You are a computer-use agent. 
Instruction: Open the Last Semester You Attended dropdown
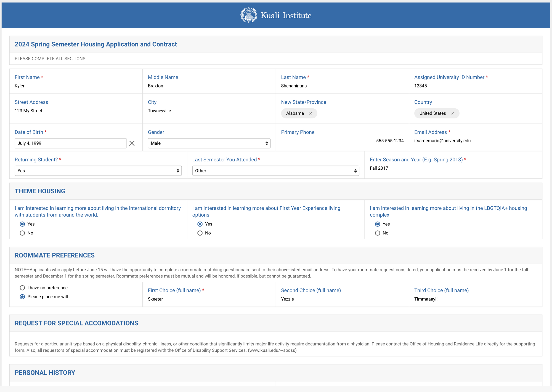click(x=275, y=170)
